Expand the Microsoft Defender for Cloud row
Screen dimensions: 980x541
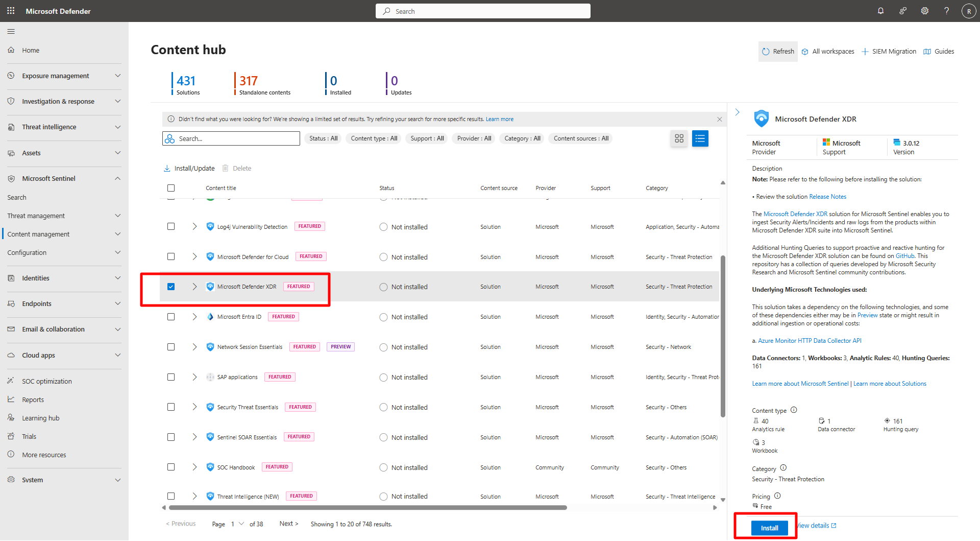click(x=194, y=256)
